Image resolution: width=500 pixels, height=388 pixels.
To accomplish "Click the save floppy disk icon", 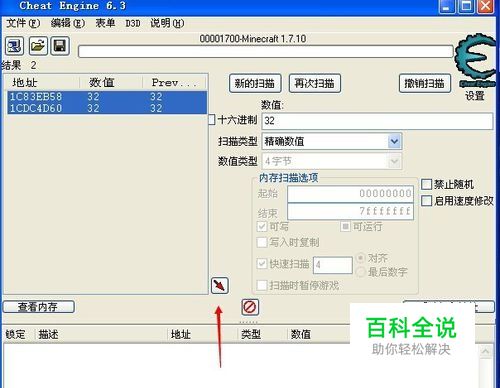I will [60, 46].
